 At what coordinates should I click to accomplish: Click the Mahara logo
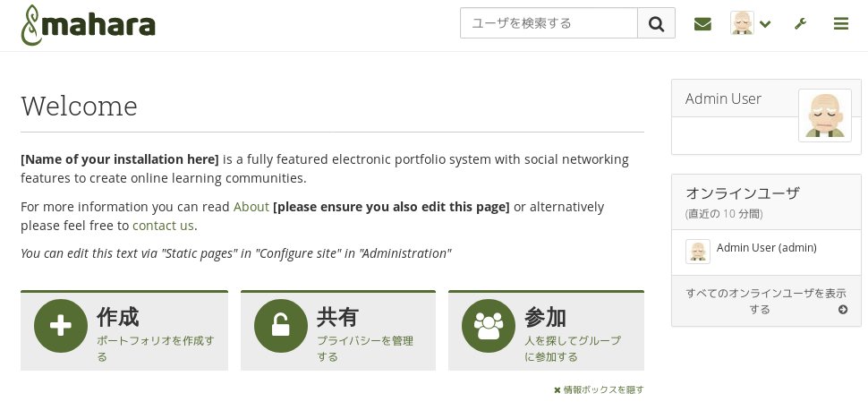tap(88, 25)
